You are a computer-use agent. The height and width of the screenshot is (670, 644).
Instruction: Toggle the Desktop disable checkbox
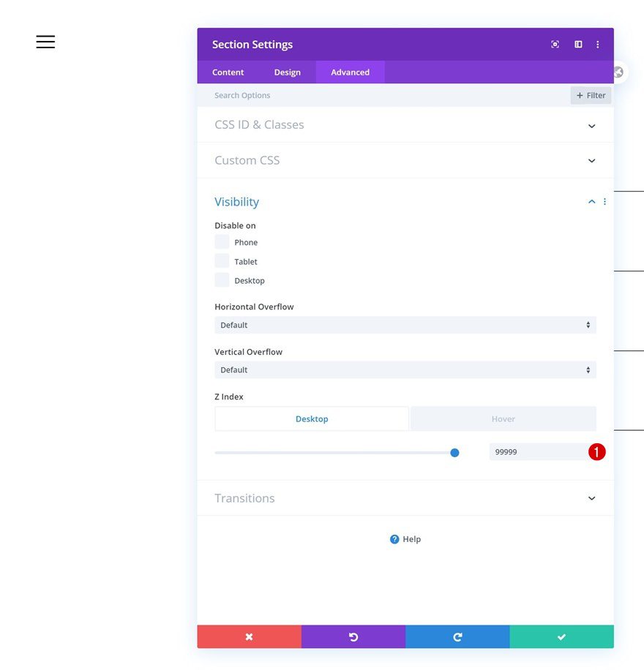point(222,279)
